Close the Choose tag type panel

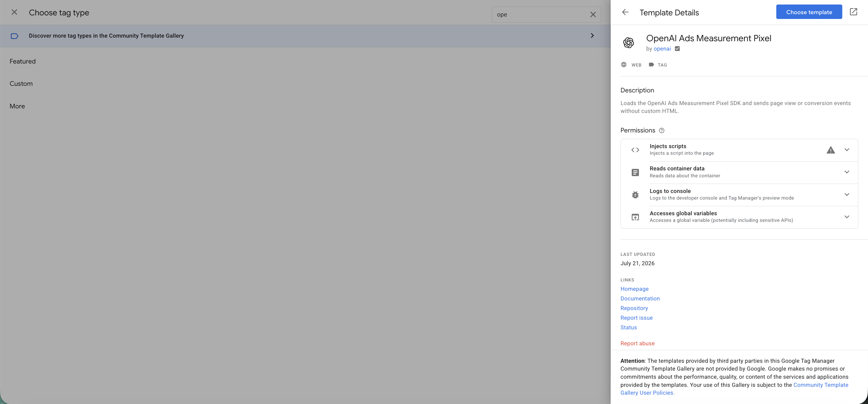pyautogui.click(x=14, y=12)
